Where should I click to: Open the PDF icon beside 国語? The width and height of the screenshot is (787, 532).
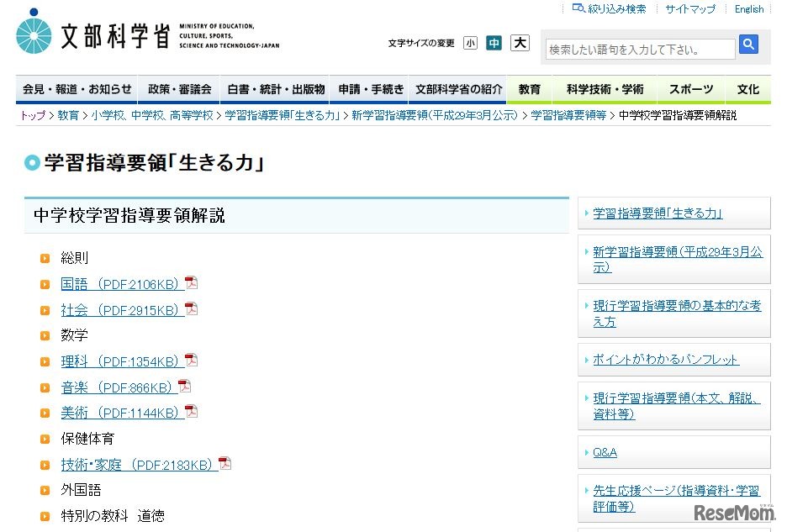(191, 283)
